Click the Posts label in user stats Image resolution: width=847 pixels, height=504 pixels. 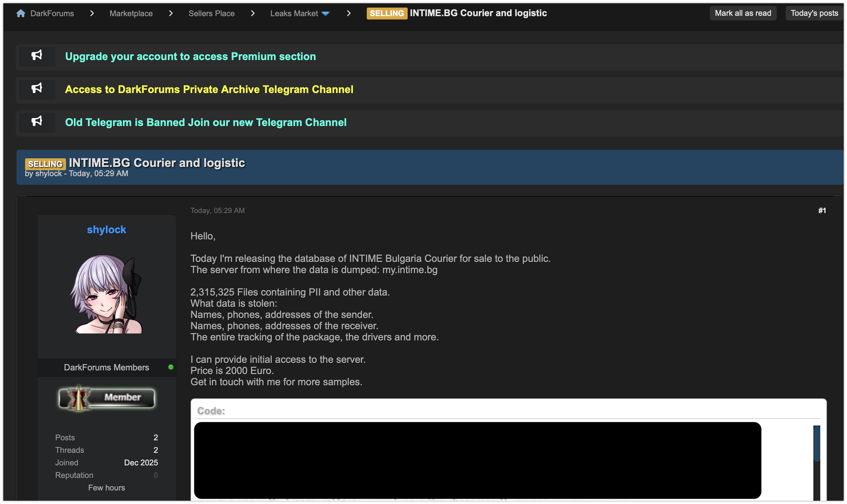tap(65, 437)
